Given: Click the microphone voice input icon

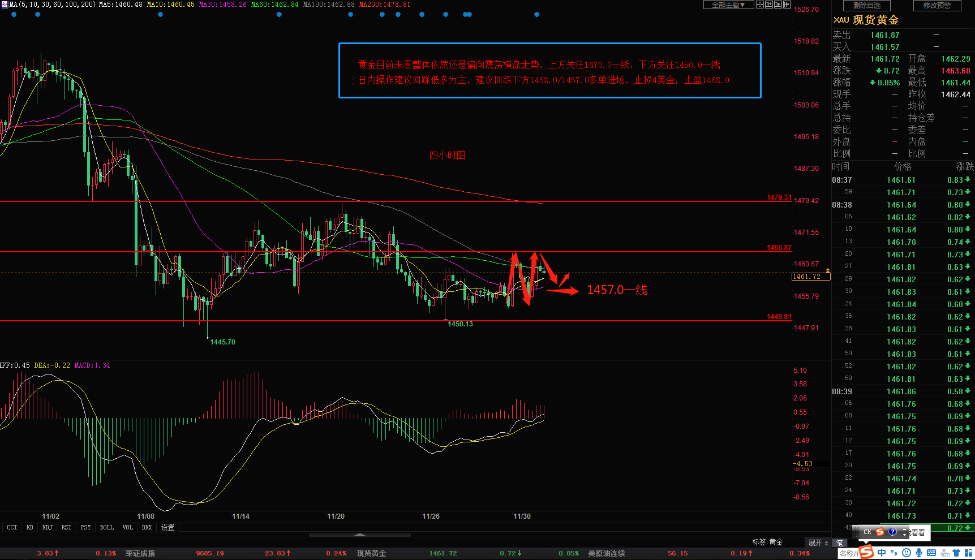Looking at the screenshot, I should click(x=919, y=553).
